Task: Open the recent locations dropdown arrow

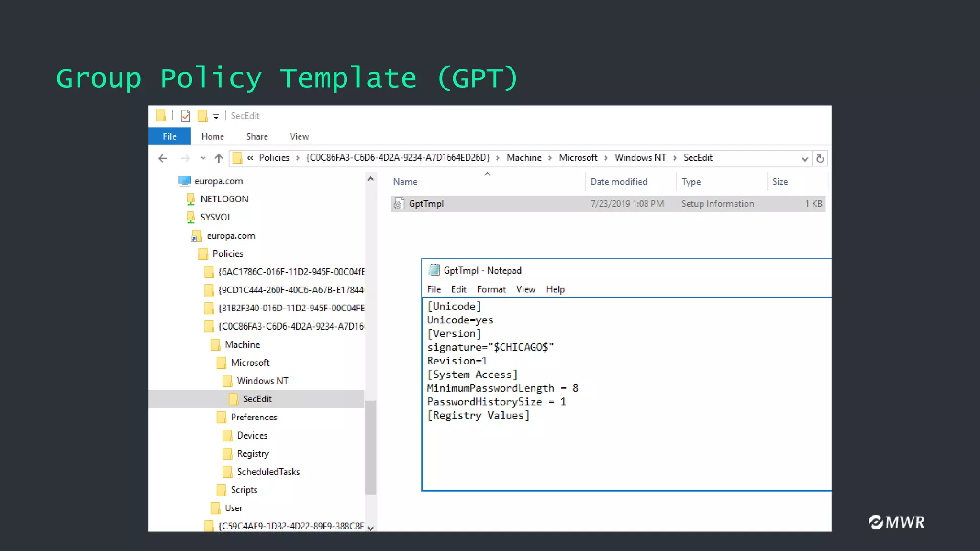Action: tap(203, 158)
